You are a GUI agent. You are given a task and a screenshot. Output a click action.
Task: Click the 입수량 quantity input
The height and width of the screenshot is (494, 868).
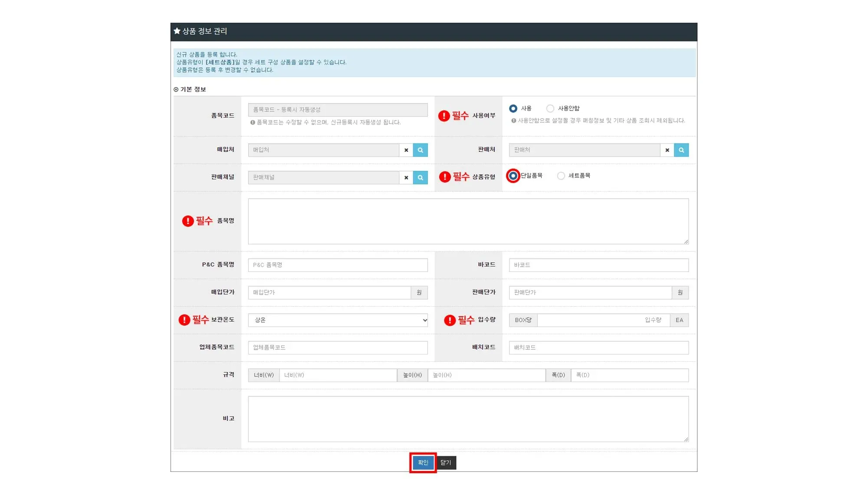tap(603, 320)
